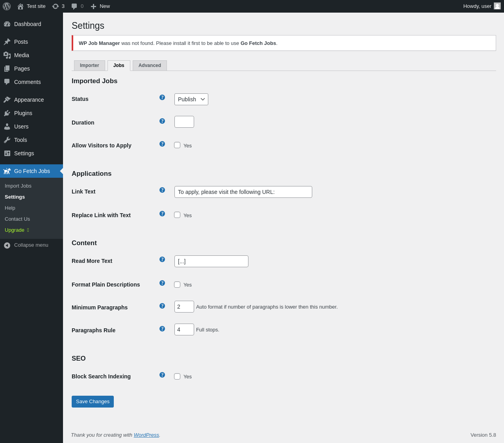Click the Pages icon in sidebar

pyautogui.click(x=7, y=69)
